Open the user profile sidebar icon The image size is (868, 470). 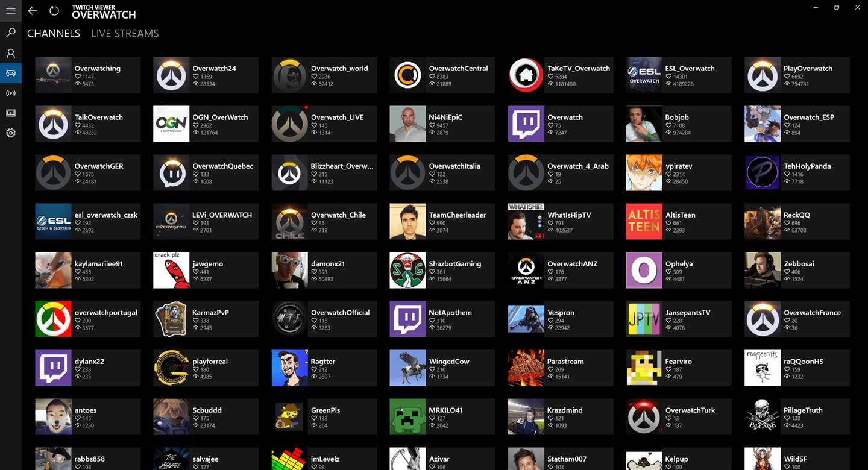[11, 54]
